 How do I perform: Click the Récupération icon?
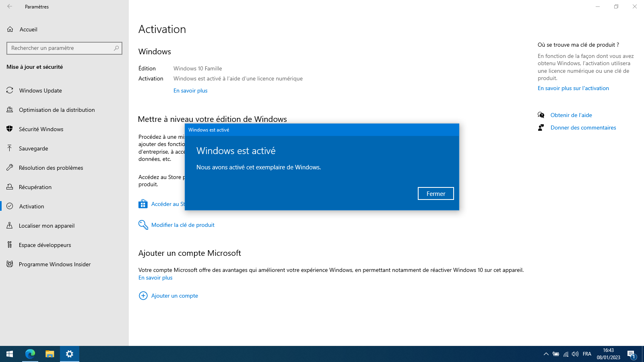tap(10, 187)
